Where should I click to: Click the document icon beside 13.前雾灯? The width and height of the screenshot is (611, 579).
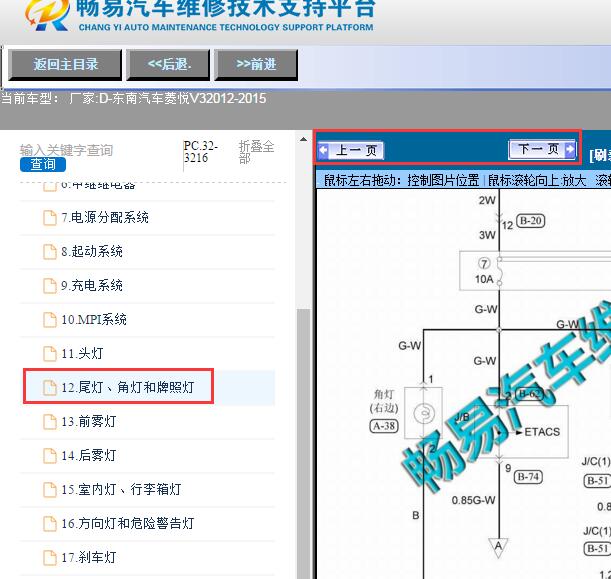49,422
